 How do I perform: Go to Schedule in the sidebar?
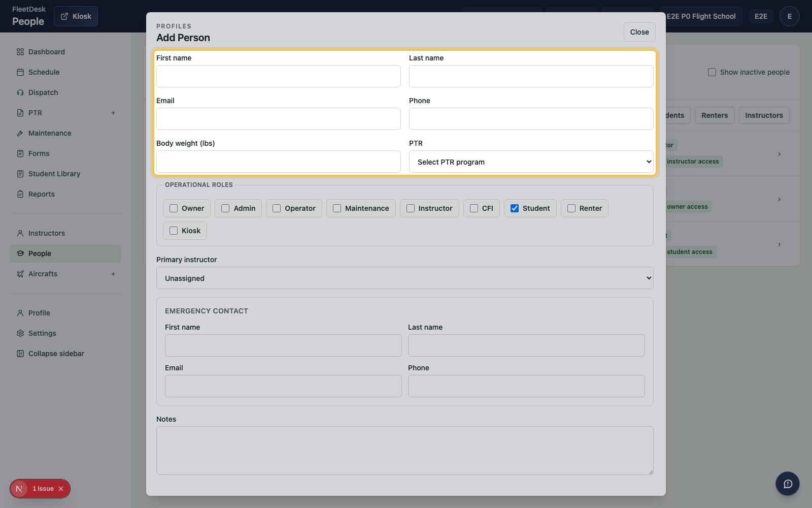pyautogui.click(x=65, y=72)
